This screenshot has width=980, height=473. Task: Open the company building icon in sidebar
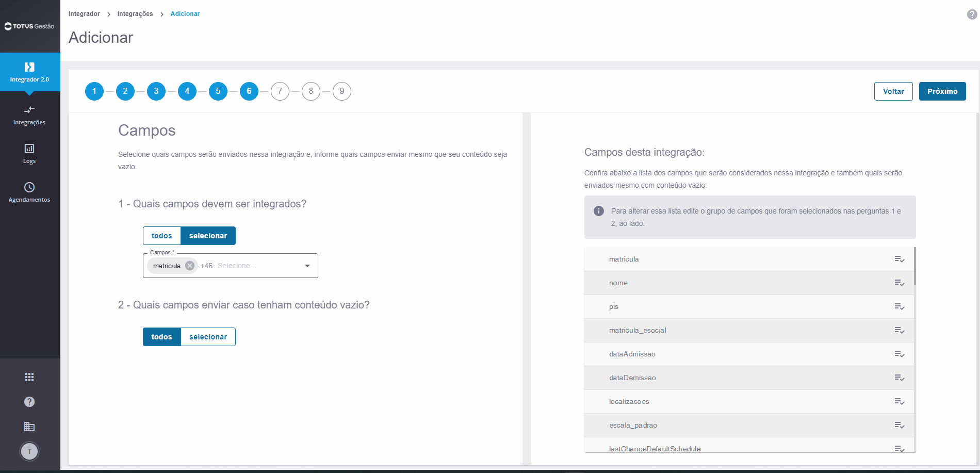coord(29,427)
